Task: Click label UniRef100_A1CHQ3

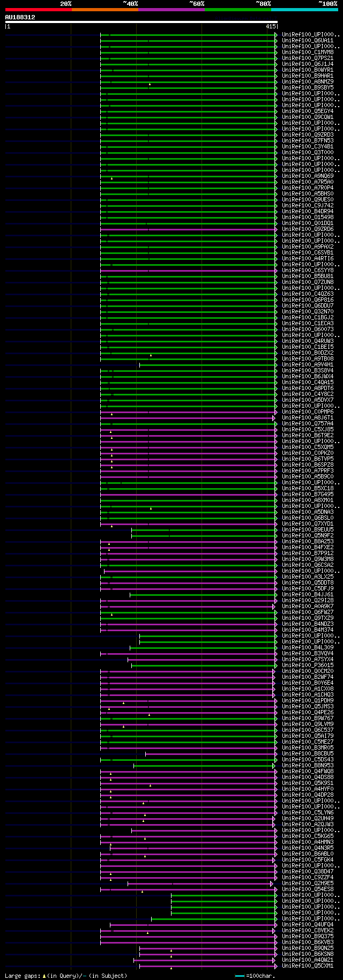Action: click(308, 695)
